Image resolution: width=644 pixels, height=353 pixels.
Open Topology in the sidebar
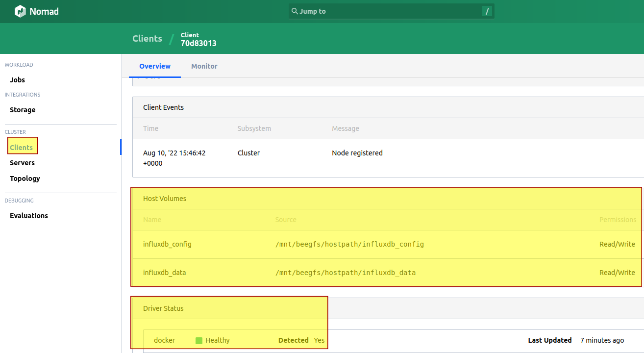coord(25,178)
